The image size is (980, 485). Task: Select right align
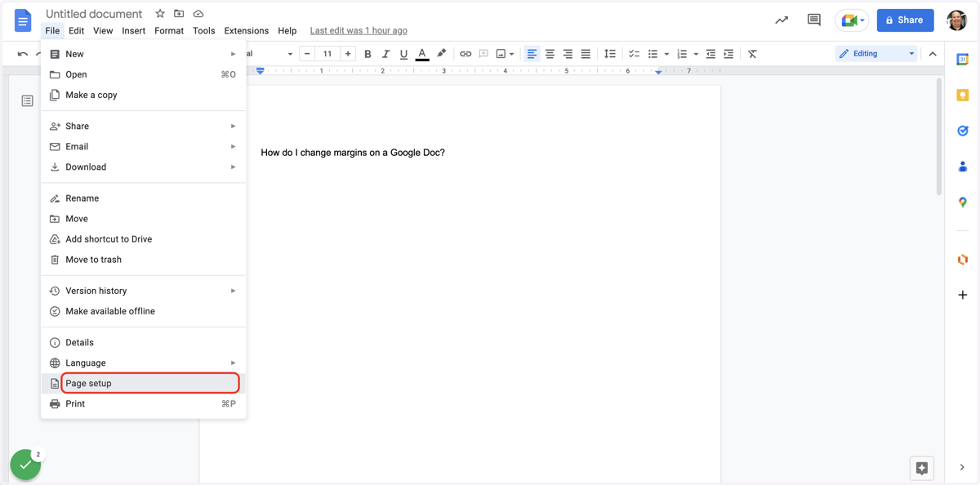(x=568, y=54)
